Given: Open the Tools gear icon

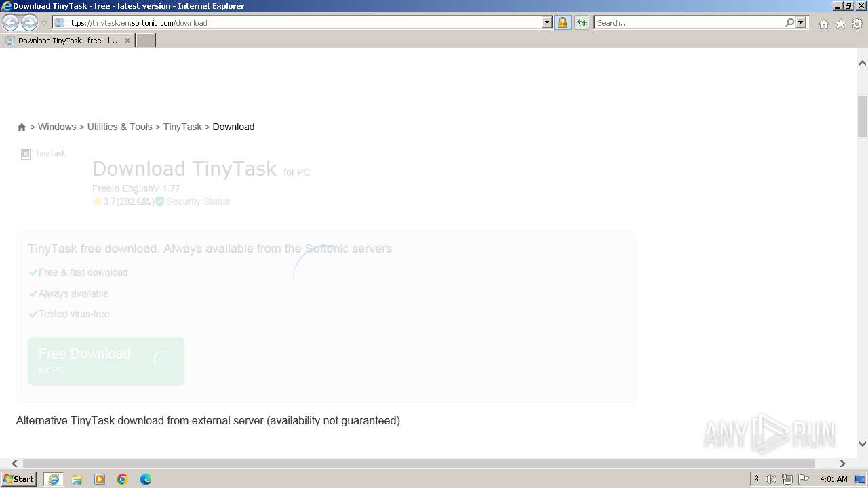Looking at the screenshot, I should (857, 24).
